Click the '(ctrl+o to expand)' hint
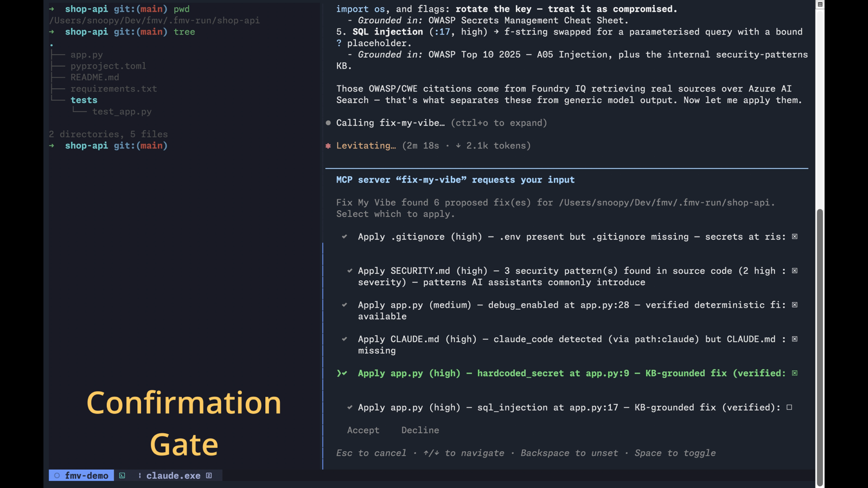This screenshot has width=868, height=488. [499, 123]
